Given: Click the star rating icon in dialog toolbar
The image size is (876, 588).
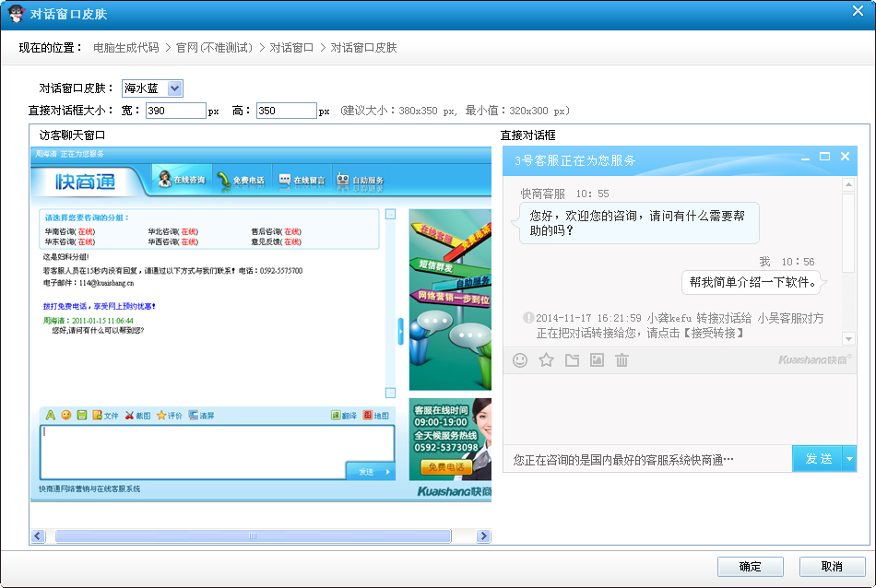Looking at the screenshot, I should (546, 360).
